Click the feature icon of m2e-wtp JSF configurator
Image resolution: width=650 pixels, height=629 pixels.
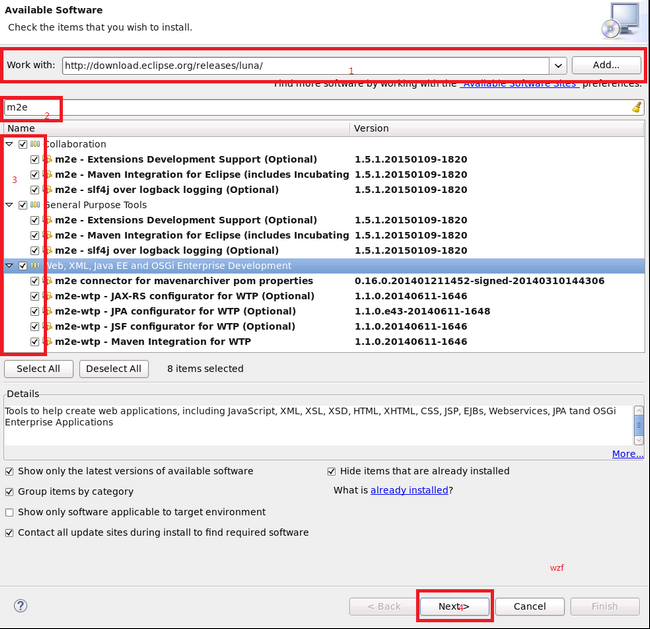tap(48, 326)
